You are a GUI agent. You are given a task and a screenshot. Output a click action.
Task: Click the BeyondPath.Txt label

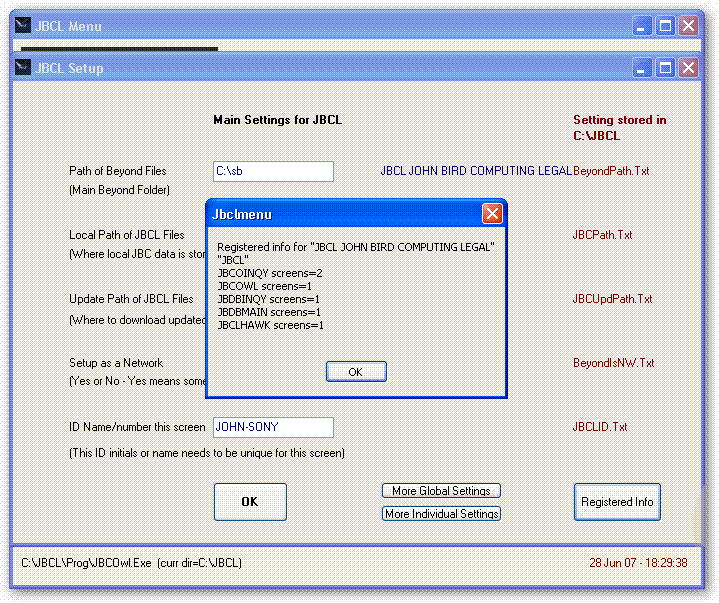(x=611, y=171)
